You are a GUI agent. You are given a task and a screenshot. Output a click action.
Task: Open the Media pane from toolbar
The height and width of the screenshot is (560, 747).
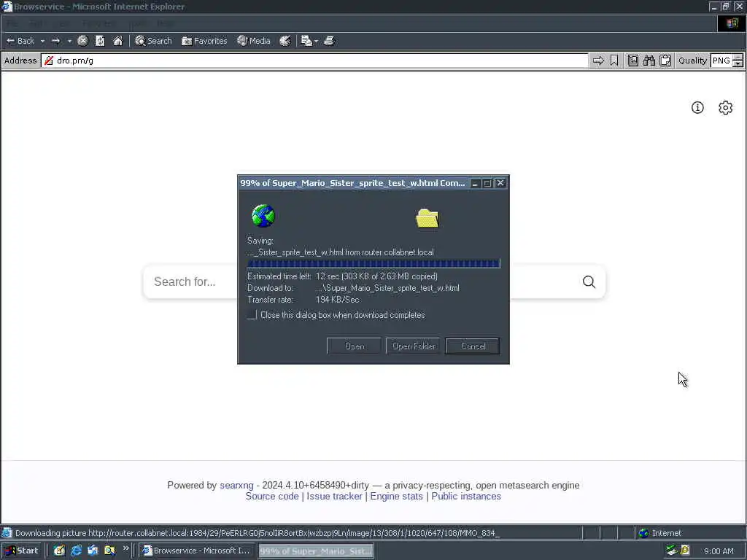coord(254,41)
